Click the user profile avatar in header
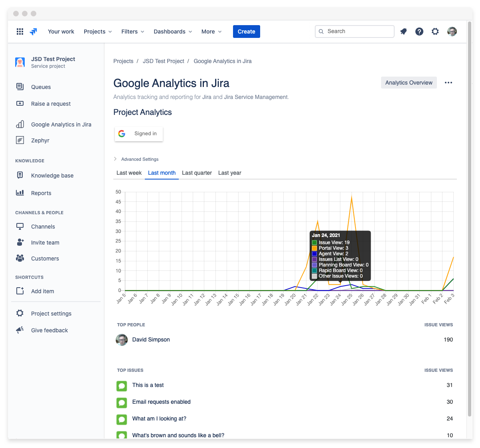Image resolution: width=480 pixels, height=448 pixels. click(452, 32)
